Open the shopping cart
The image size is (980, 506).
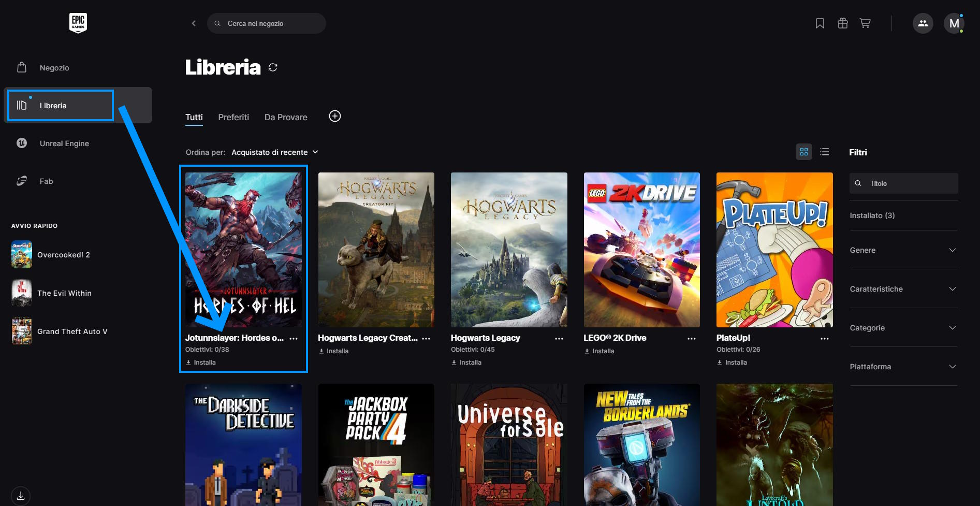point(865,23)
